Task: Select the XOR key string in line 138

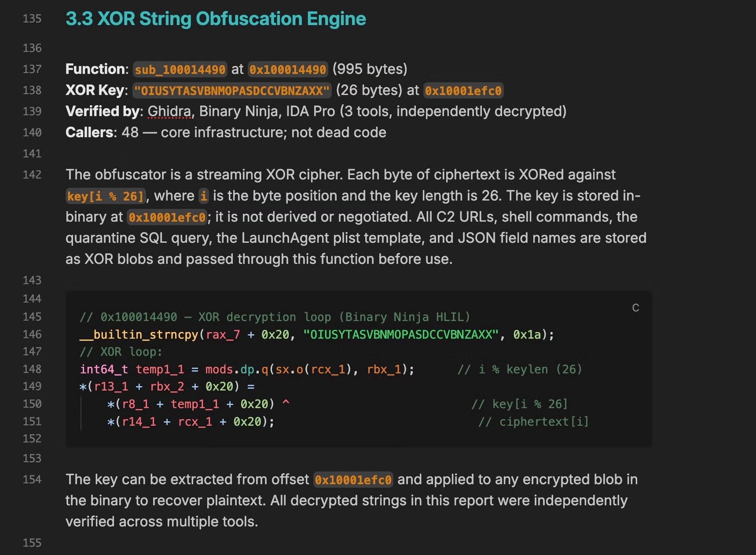Action: (232, 91)
